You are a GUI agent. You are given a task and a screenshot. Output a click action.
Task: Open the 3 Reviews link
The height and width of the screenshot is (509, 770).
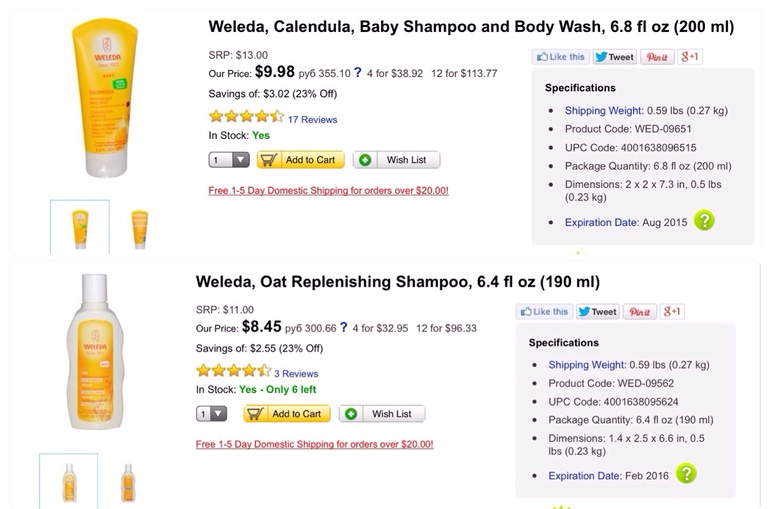click(296, 373)
